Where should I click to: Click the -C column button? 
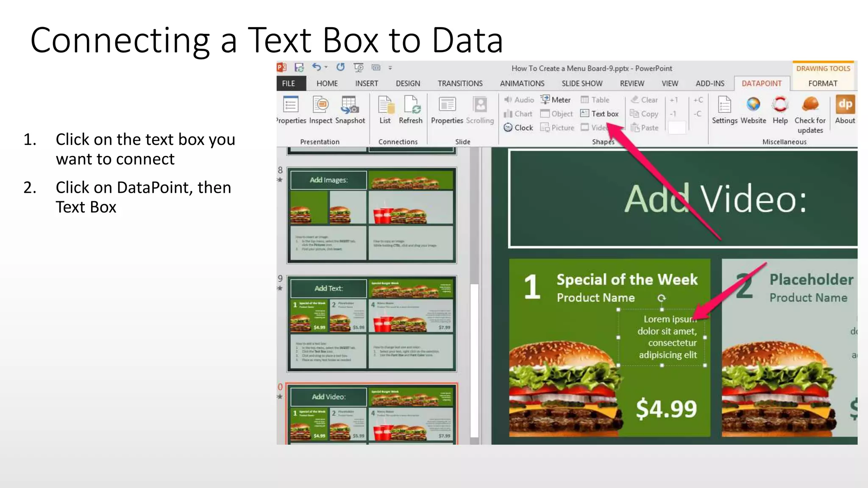[698, 114]
